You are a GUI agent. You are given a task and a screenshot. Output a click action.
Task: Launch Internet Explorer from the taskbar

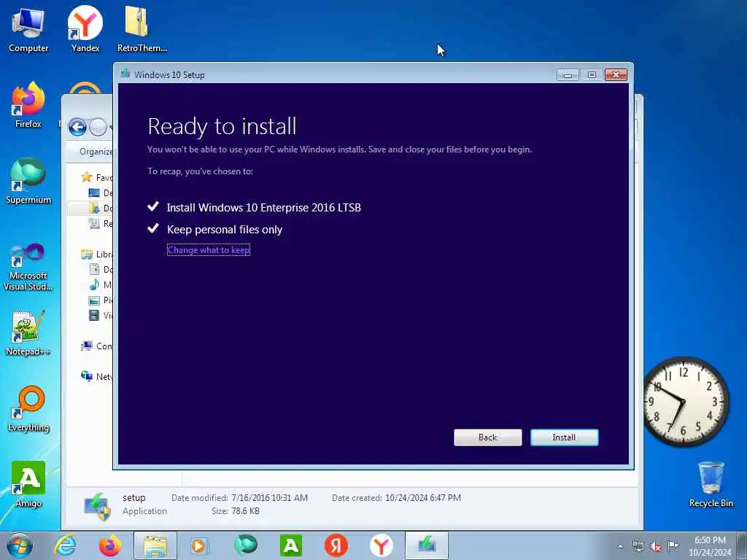[65, 545]
